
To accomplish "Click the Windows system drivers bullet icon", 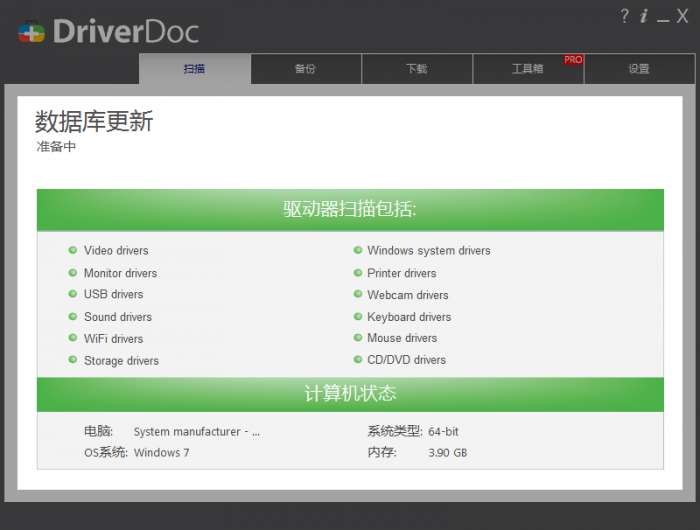I will pyautogui.click(x=358, y=250).
